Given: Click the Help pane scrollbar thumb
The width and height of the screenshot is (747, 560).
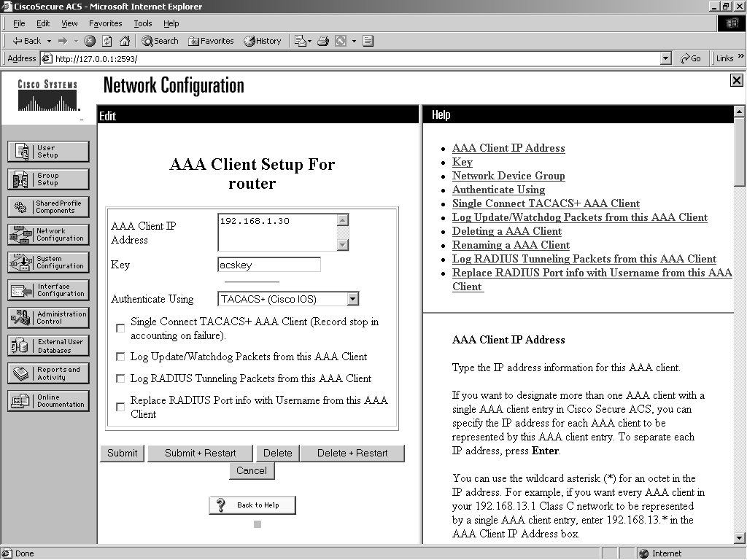Looking at the screenshot, I should click(740, 152).
